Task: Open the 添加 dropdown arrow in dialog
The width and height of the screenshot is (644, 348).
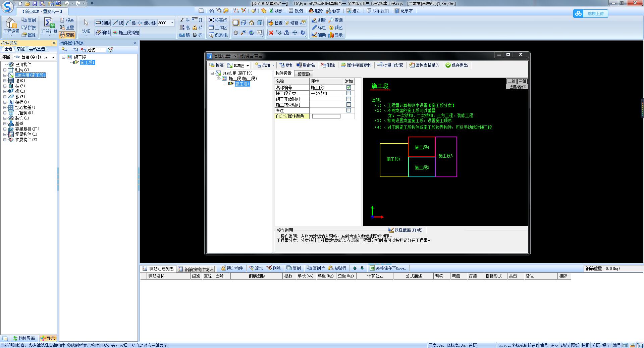Action: coord(273,65)
